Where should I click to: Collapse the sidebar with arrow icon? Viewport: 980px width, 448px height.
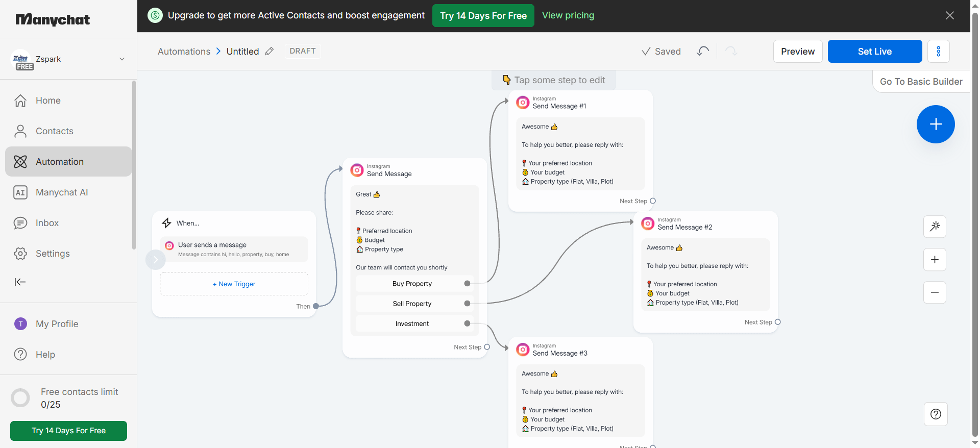pyautogui.click(x=20, y=282)
